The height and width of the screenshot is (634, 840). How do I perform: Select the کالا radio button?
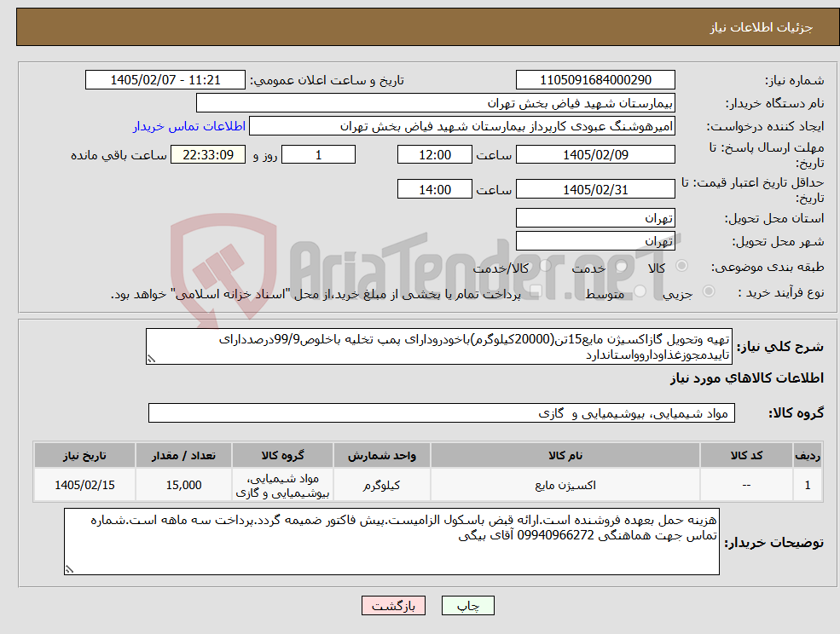point(682,266)
